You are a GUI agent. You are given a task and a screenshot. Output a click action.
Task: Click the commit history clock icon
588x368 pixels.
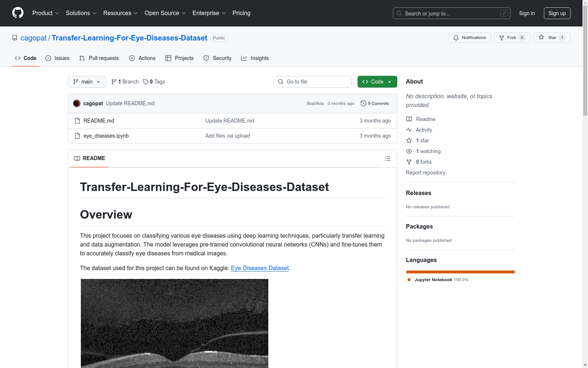[363, 103]
